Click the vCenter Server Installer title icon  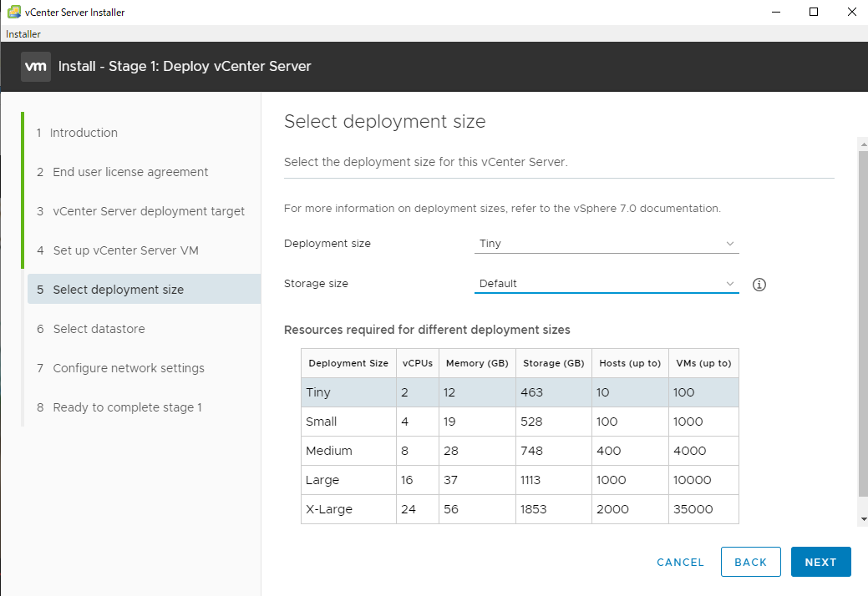click(x=13, y=13)
